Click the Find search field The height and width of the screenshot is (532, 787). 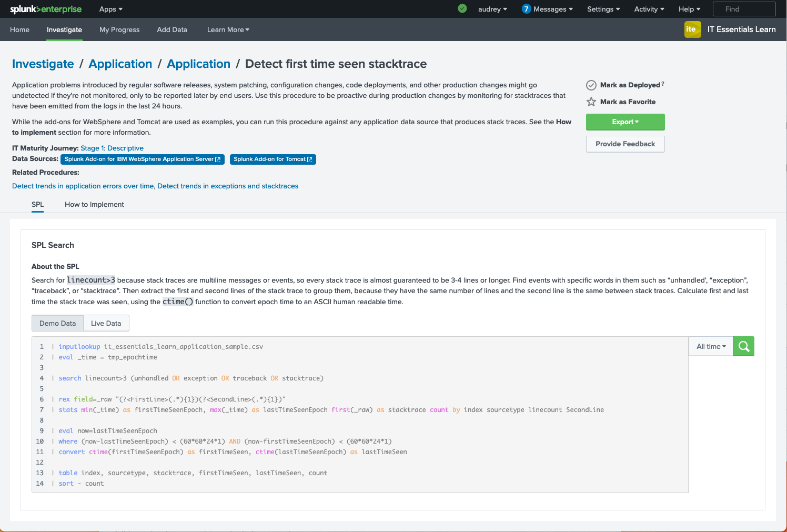pyautogui.click(x=744, y=9)
